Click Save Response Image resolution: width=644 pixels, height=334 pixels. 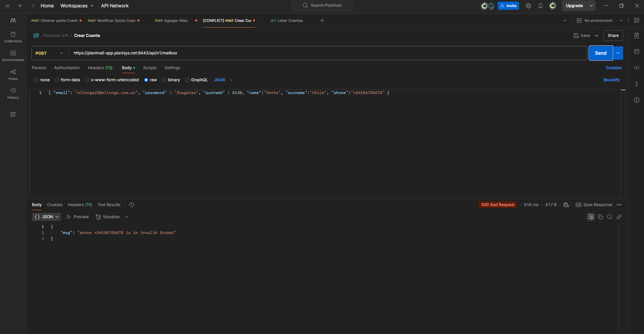pyautogui.click(x=594, y=205)
